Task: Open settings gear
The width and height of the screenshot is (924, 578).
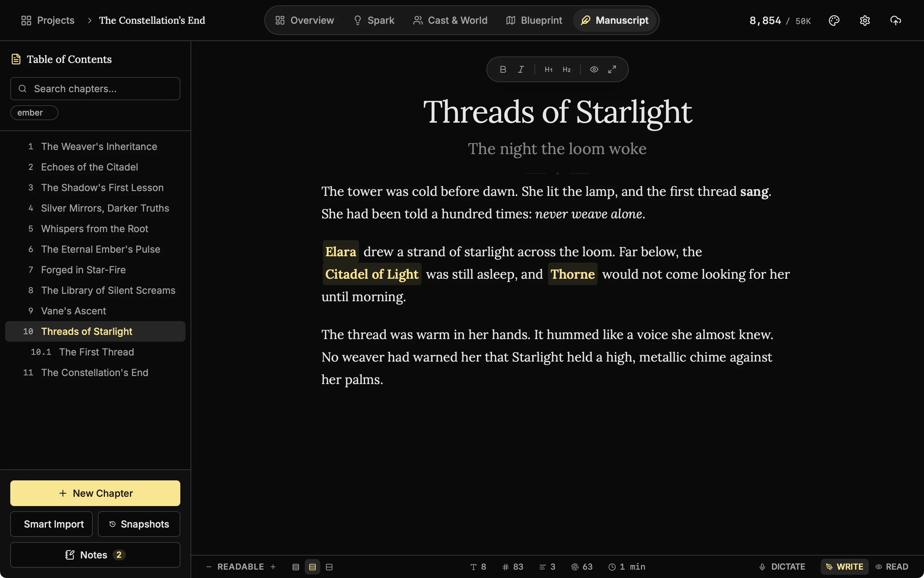Action: pyautogui.click(x=865, y=20)
